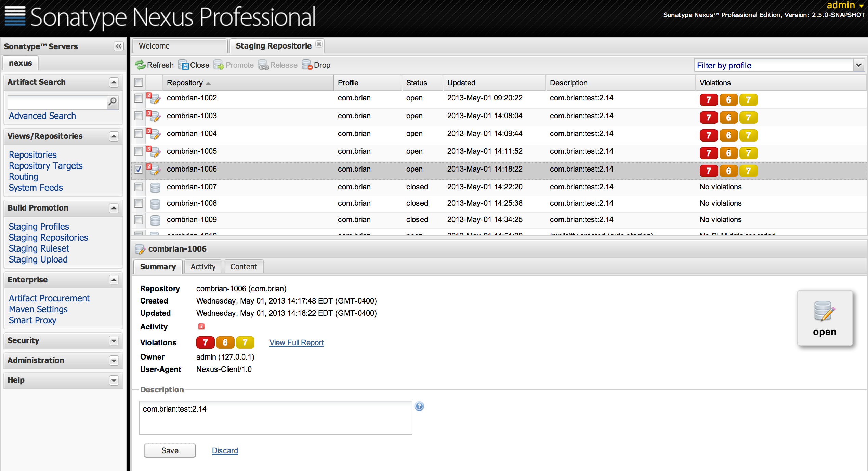The image size is (868, 471).
Task: Switch to the Content tab for combrian-1006
Action: tap(244, 266)
